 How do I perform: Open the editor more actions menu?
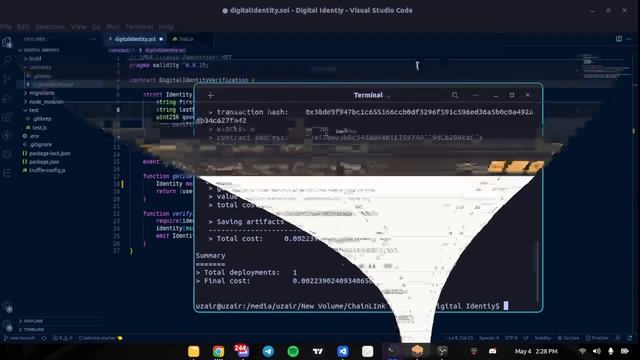(629, 39)
